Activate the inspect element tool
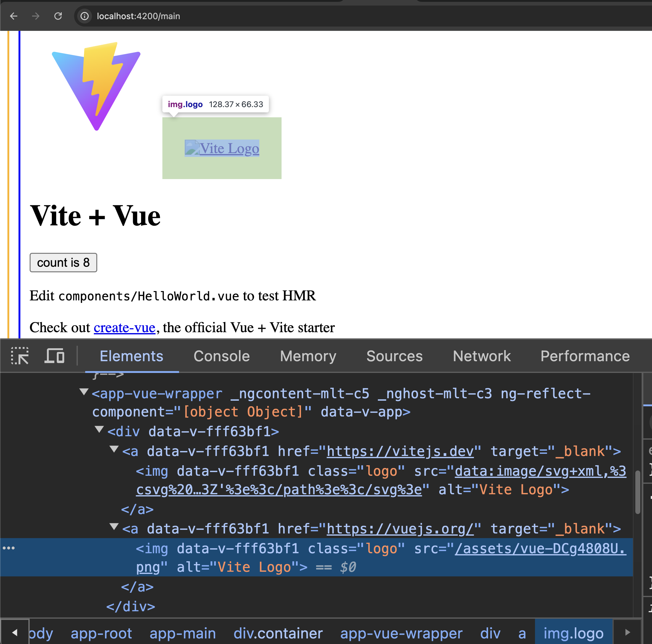The image size is (652, 644). 20,356
